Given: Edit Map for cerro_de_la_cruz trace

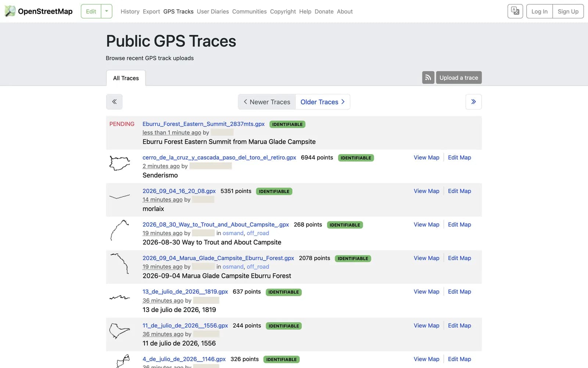Looking at the screenshot, I should pyautogui.click(x=459, y=158).
